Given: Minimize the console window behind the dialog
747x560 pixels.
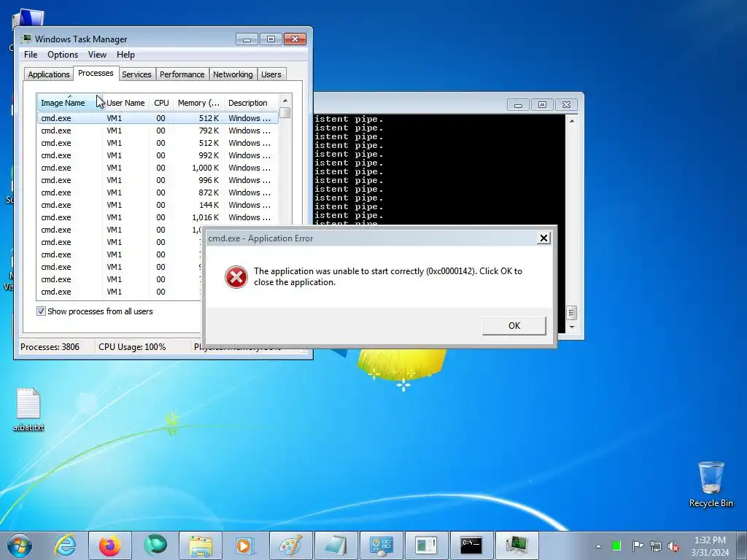Looking at the screenshot, I should coord(518,105).
